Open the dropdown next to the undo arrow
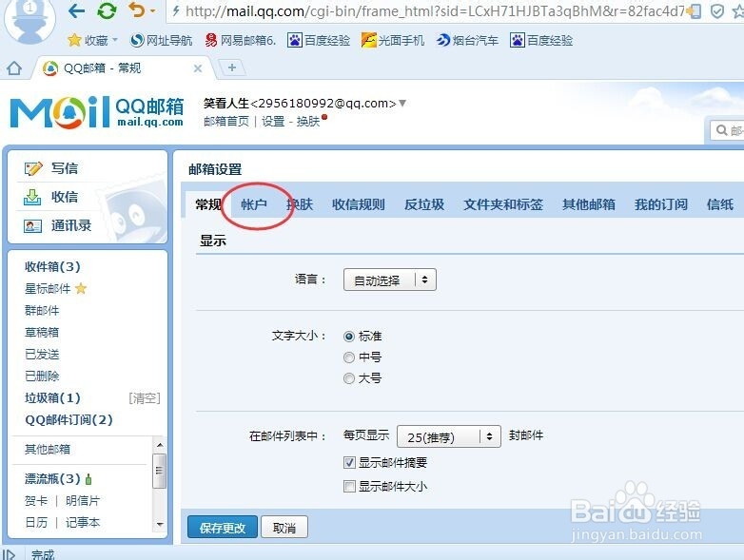 152,10
